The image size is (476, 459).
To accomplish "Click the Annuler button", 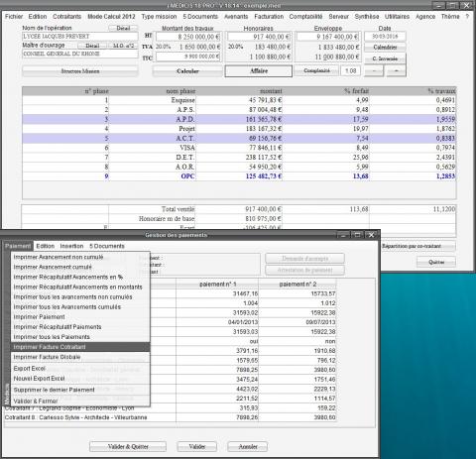I will (x=248, y=446).
